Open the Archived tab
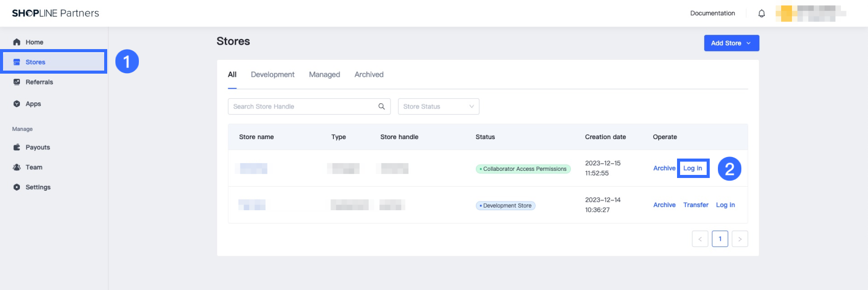This screenshot has height=290, width=868. [369, 75]
